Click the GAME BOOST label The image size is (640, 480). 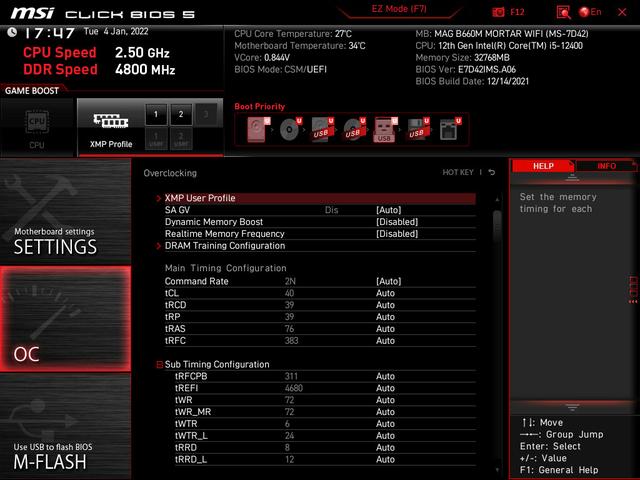[x=32, y=91]
